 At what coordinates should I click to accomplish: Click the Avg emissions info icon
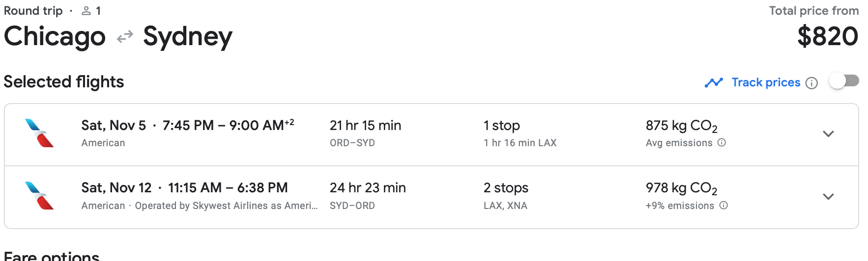click(x=722, y=143)
